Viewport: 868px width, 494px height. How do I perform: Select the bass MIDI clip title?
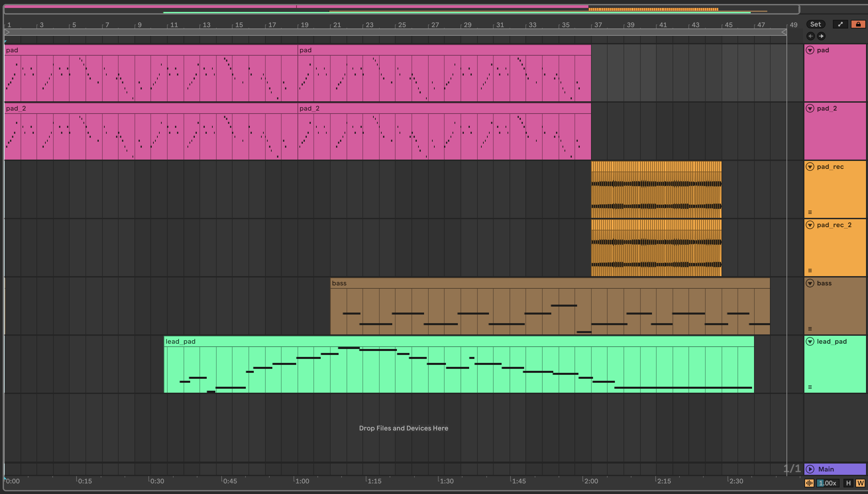[x=340, y=283]
